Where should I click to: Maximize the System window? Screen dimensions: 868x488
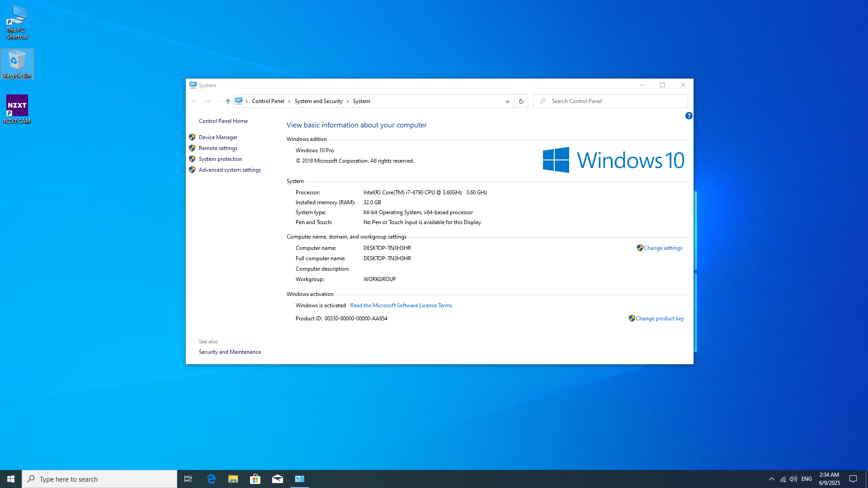662,85
